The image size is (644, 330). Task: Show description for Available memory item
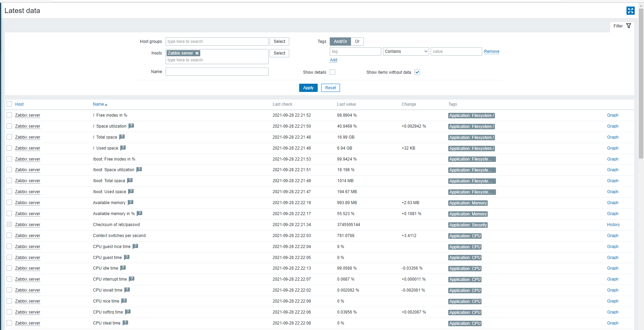click(x=131, y=202)
